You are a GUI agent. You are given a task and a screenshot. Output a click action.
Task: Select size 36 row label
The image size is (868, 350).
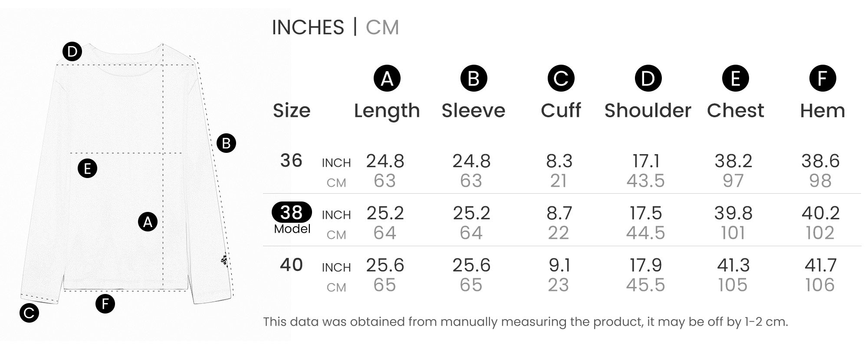tap(291, 161)
